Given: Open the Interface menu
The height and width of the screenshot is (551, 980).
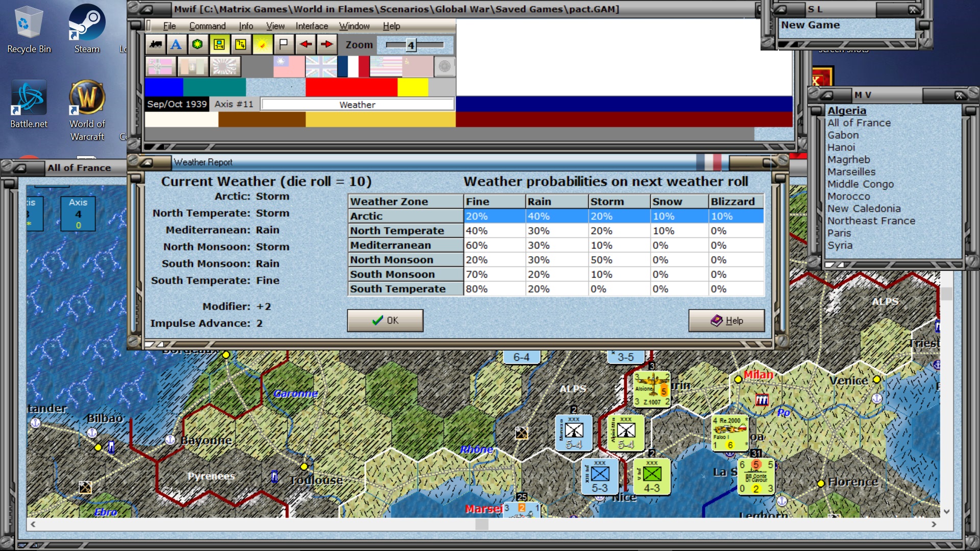Looking at the screenshot, I should 312,26.
